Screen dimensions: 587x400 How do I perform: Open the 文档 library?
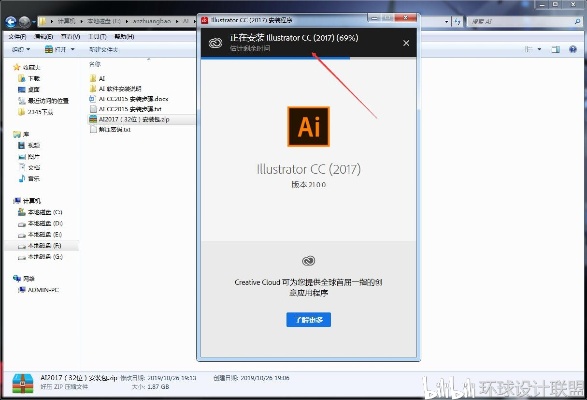point(29,167)
